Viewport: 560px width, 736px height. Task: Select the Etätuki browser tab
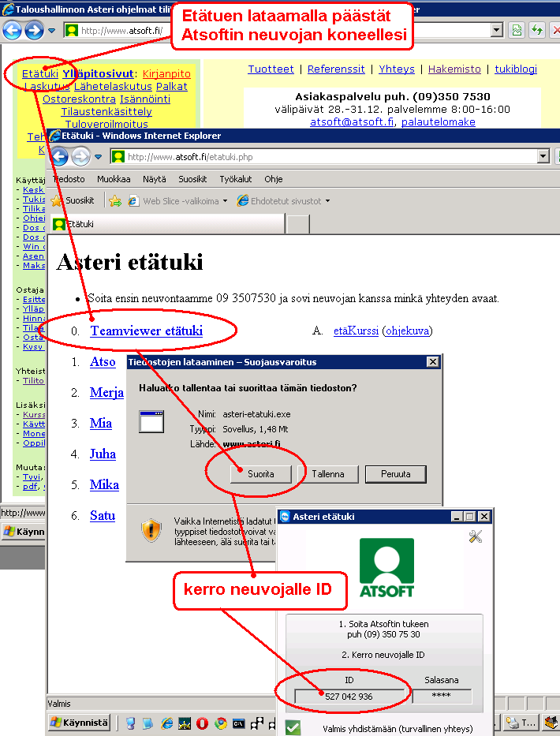coord(167,224)
